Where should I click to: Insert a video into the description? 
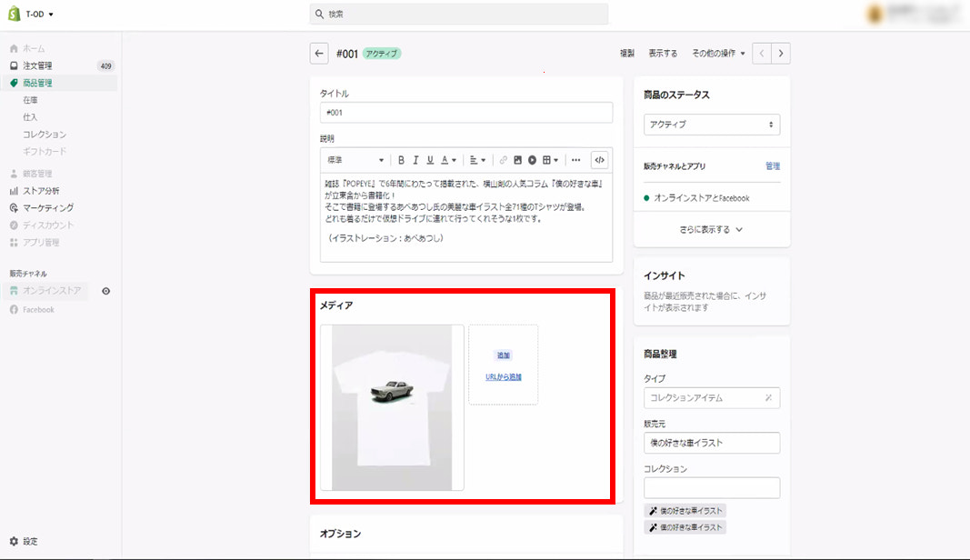tap(533, 160)
